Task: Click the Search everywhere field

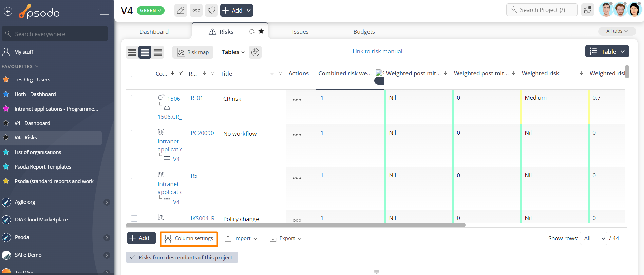Action: [x=55, y=34]
